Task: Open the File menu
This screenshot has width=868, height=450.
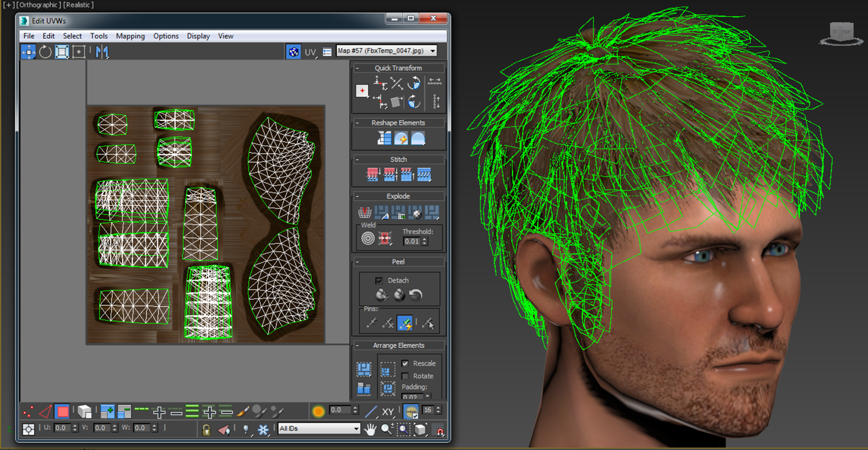Action: (x=29, y=36)
